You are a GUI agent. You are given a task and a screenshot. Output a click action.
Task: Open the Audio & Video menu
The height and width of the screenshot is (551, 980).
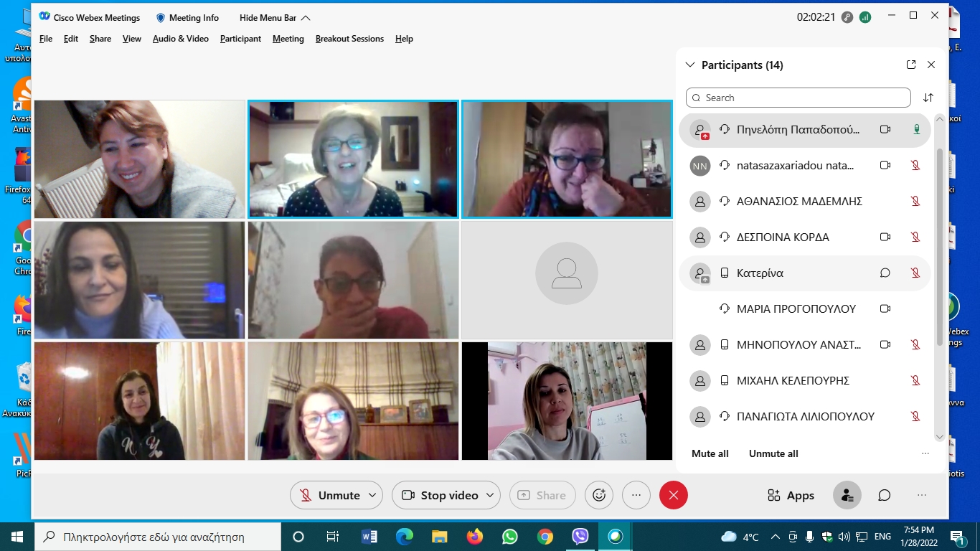180,39
